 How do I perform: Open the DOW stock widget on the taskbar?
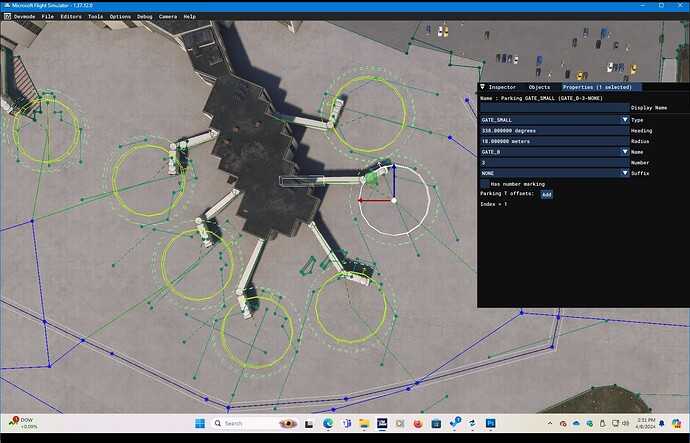pos(22,423)
